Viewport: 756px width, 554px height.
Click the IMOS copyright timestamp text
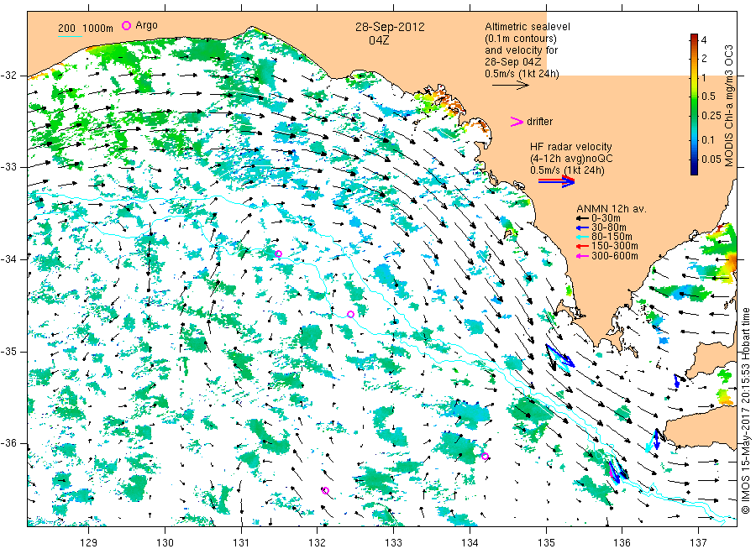[745, 411]
